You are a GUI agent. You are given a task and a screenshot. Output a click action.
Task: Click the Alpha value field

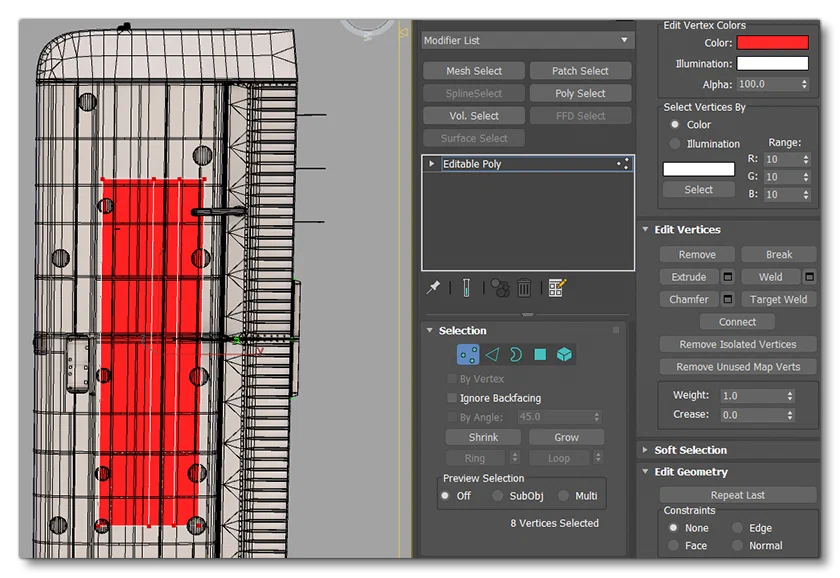[768, 84]
